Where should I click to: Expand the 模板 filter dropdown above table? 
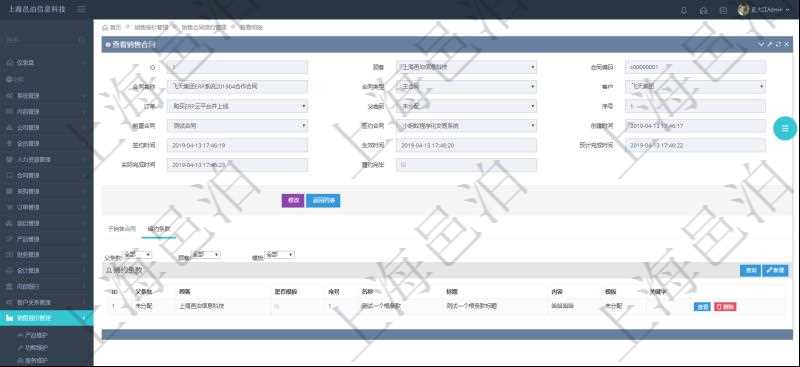tap(281, 254)
